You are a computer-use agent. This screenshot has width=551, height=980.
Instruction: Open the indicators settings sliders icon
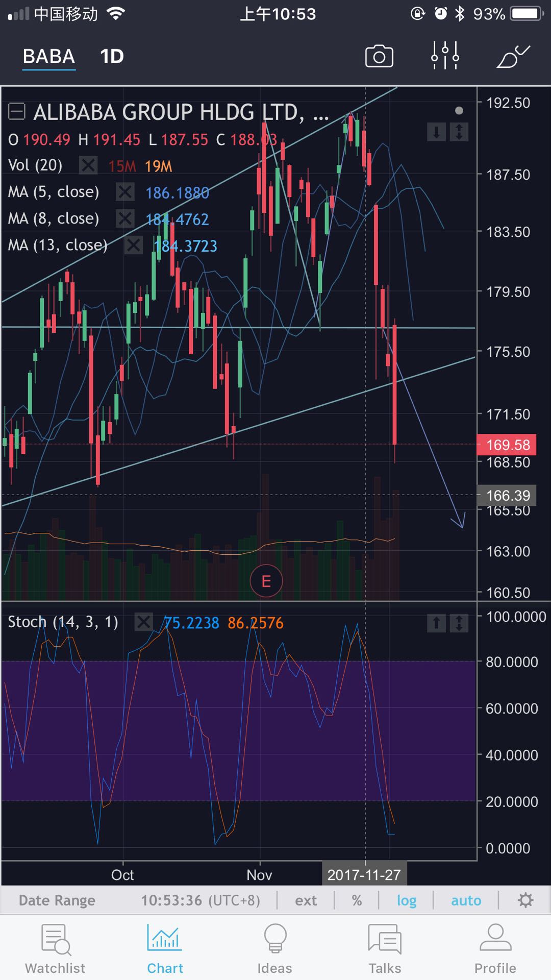tap(445, 56)
